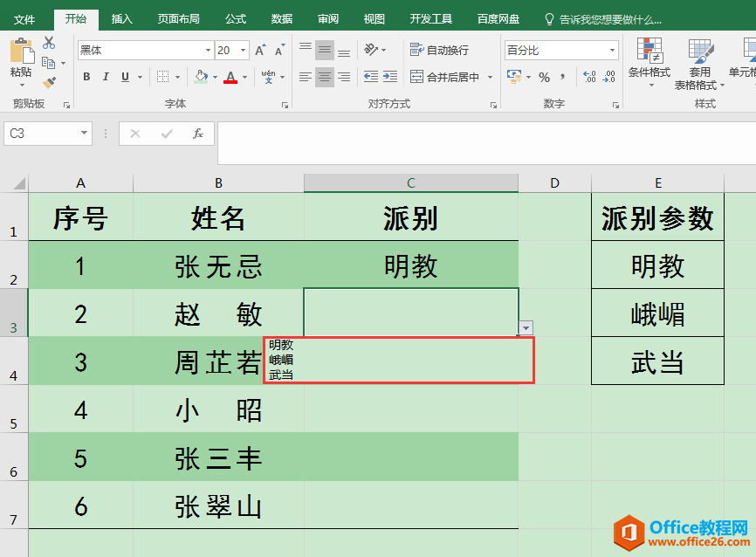Open the File (文件) tab

tap(24, 19)
